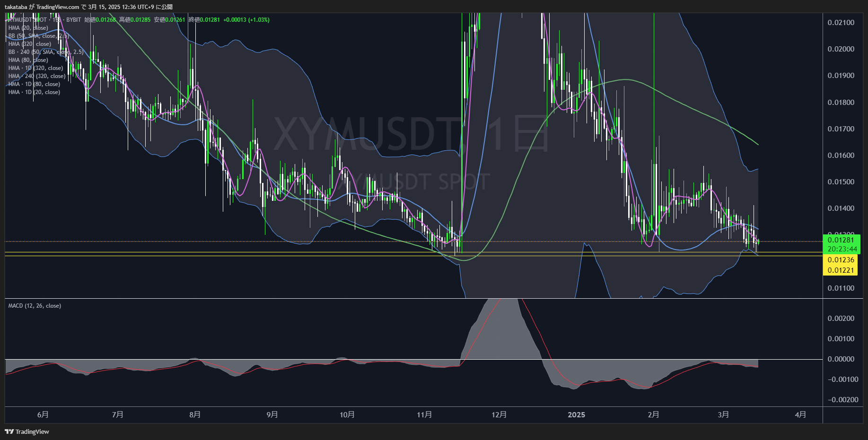Click the 11月 date on time axis
This screenshot has width=868, height=440.
(424, 414)
